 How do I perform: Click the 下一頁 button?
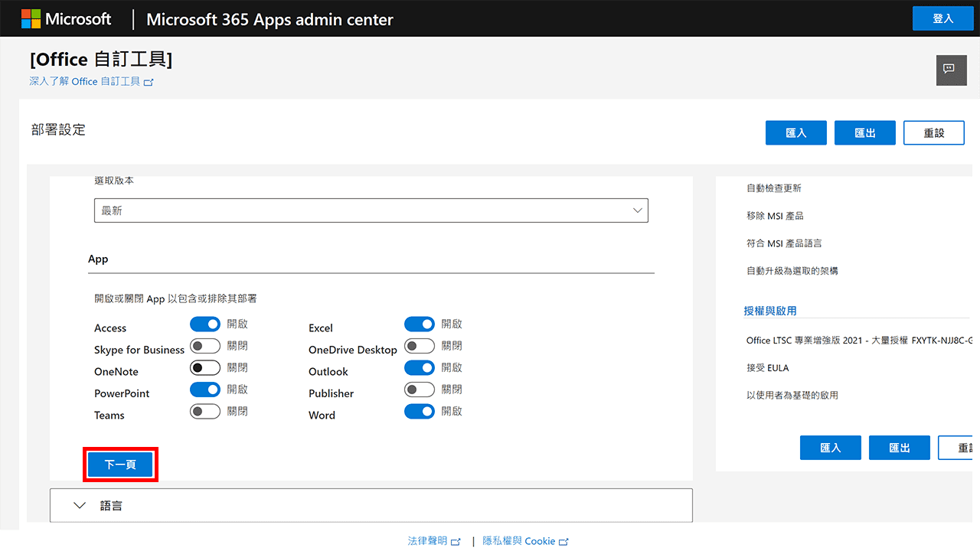(120, 464)
